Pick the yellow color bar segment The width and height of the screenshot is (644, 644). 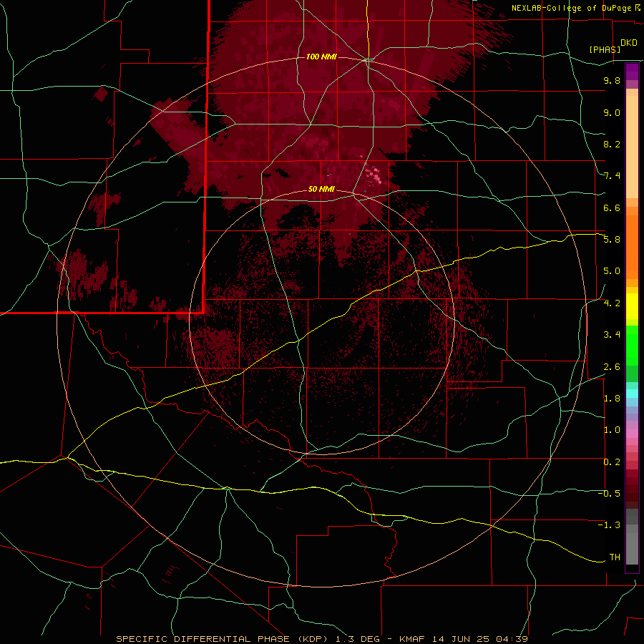coord(632,306)
